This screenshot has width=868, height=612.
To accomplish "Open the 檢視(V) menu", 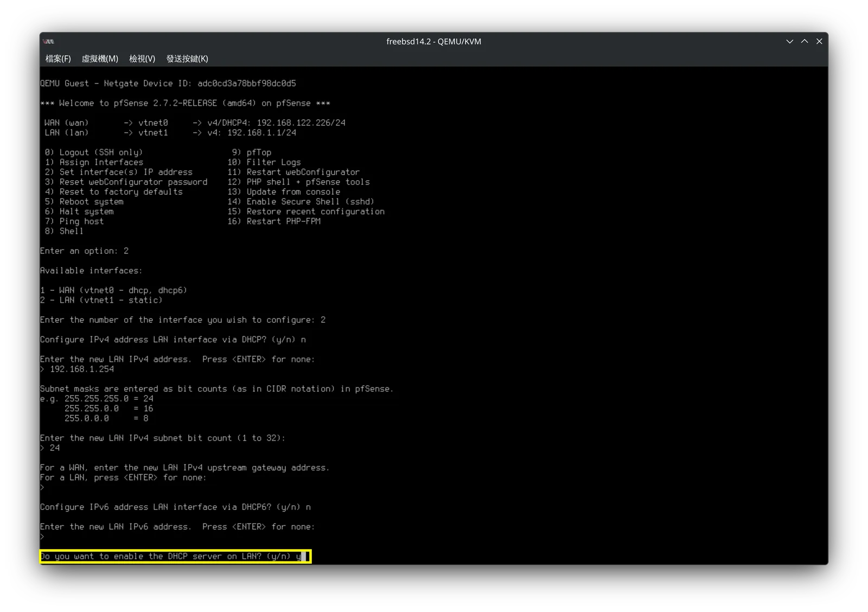I will click(x=142, y=59).
